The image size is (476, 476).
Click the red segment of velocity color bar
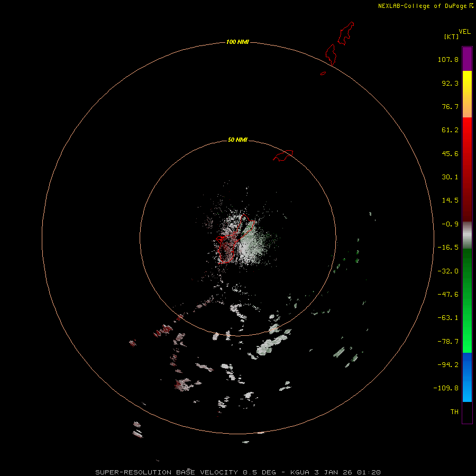(467, 169)
